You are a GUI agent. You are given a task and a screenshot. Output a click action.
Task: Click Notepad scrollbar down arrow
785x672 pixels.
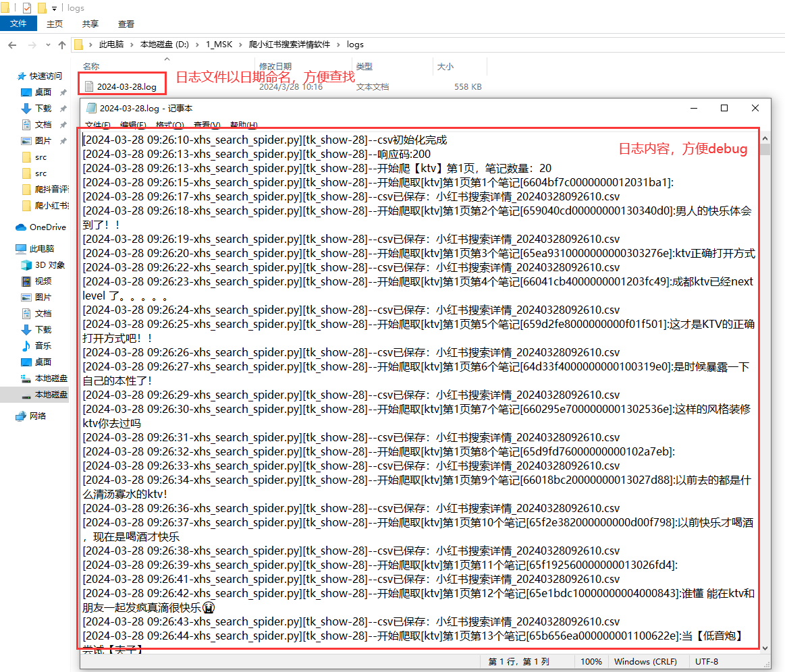click(x=765, y=648)
